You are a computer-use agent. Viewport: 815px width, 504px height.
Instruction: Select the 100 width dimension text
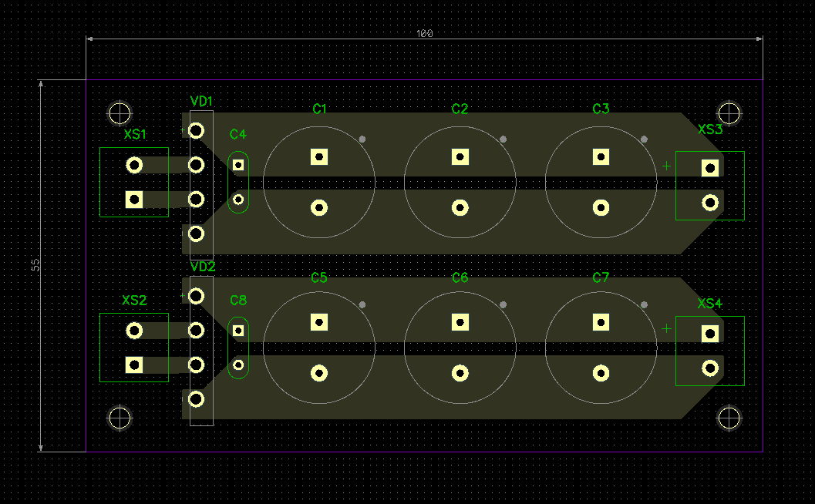(x=425, y=34)
